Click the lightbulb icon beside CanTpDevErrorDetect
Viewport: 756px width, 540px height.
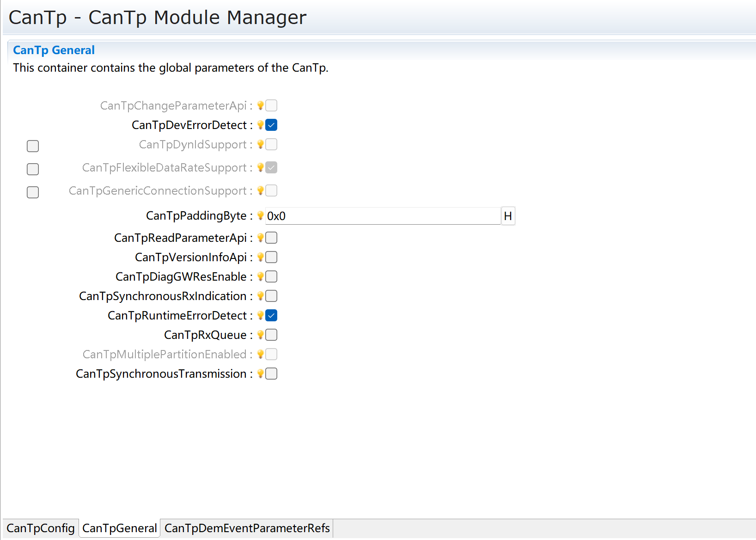click(260, 125)
